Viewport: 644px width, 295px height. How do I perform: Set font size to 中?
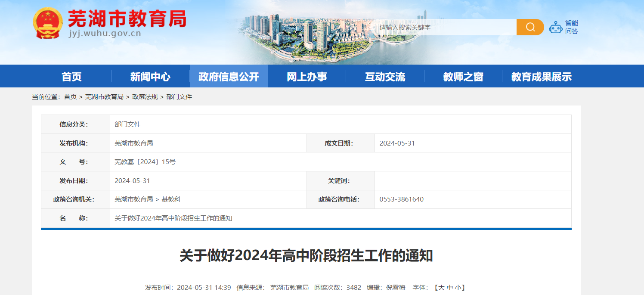pos(449,288)
